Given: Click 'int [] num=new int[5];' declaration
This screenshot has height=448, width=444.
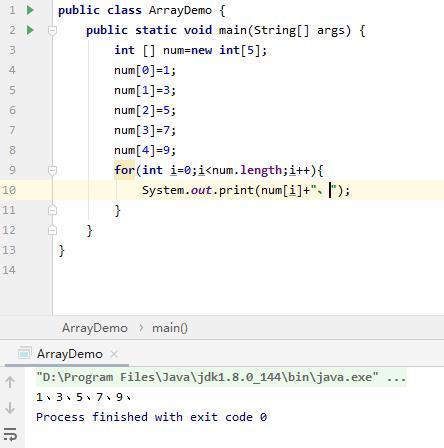Looking at the screenshot, I should click(x=191, y=50).
